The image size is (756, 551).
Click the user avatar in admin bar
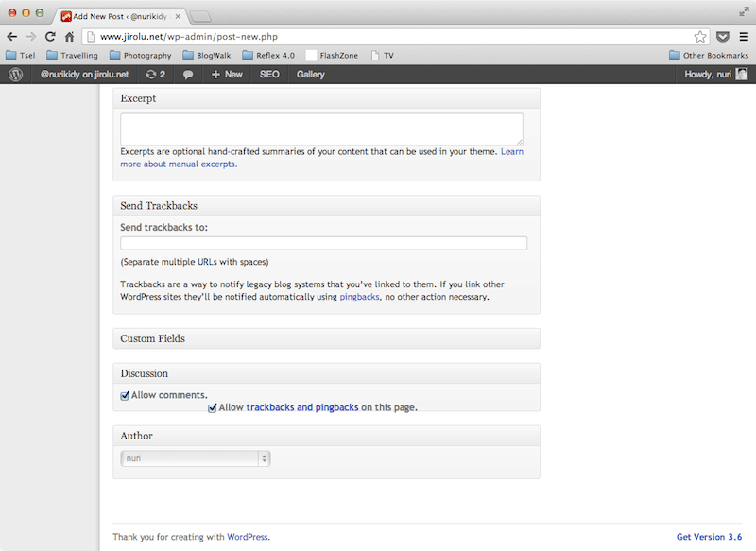click(x=742, y=74)
